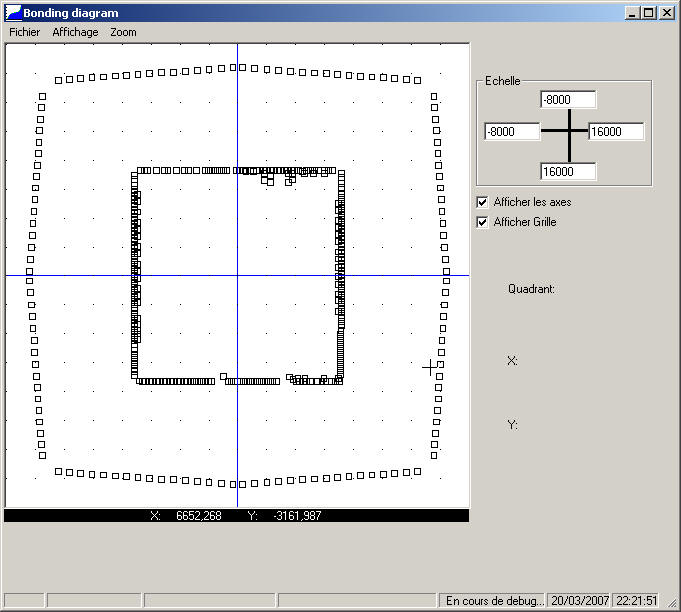This screenshot has height=612, width=681.
Task: Click the time 22:21:51 in status bar
Action: [637, 601]
